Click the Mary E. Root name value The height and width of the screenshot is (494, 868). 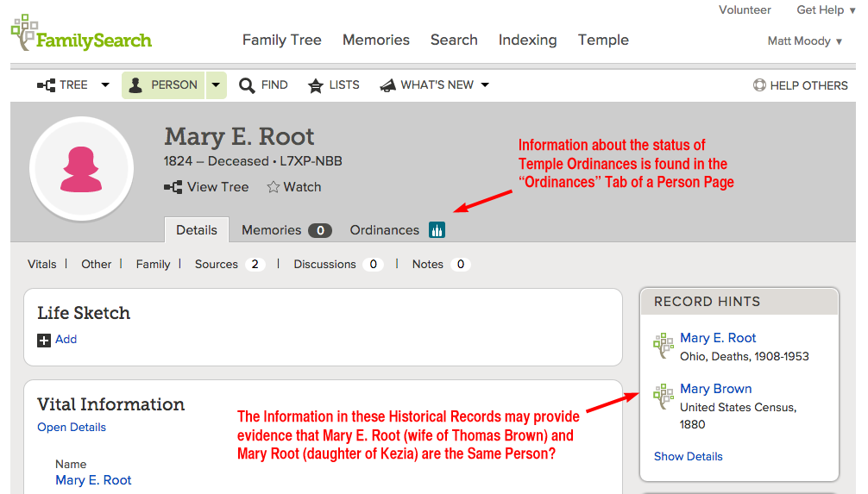point(93,480)
